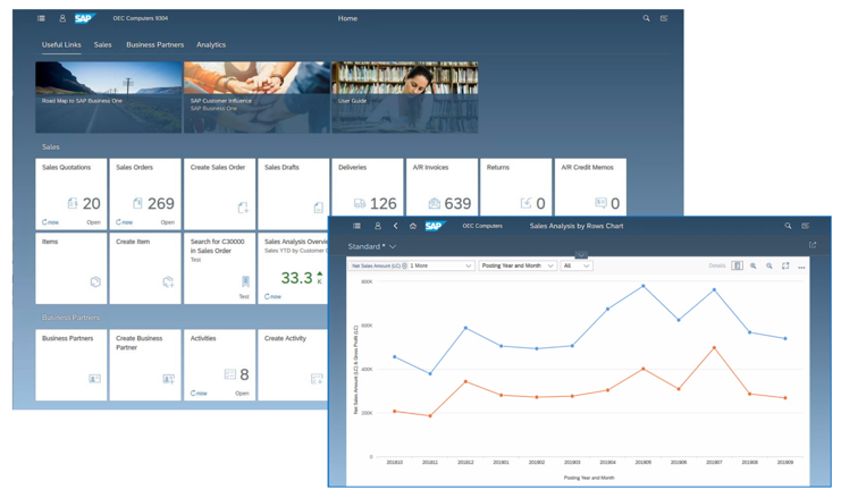Go back using chart window arrow
Image resolution: width=841 pixels, height=498 pixels.
(395, 226)
